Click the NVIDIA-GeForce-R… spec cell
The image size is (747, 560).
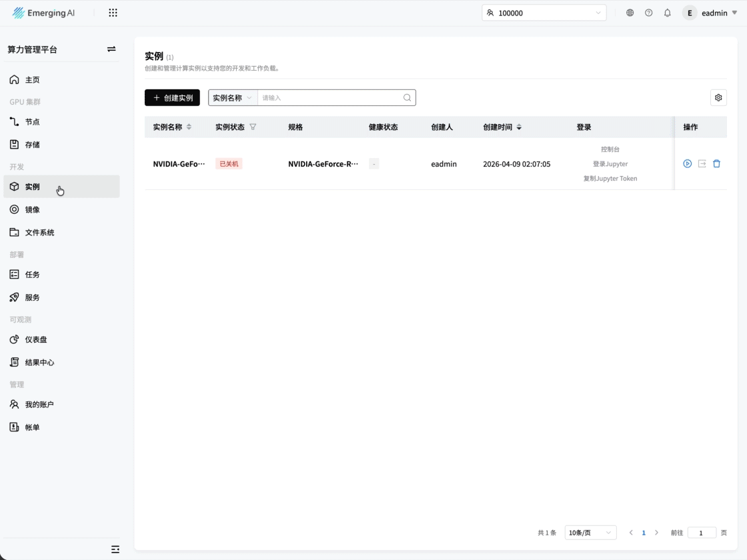tap(323, 164)
